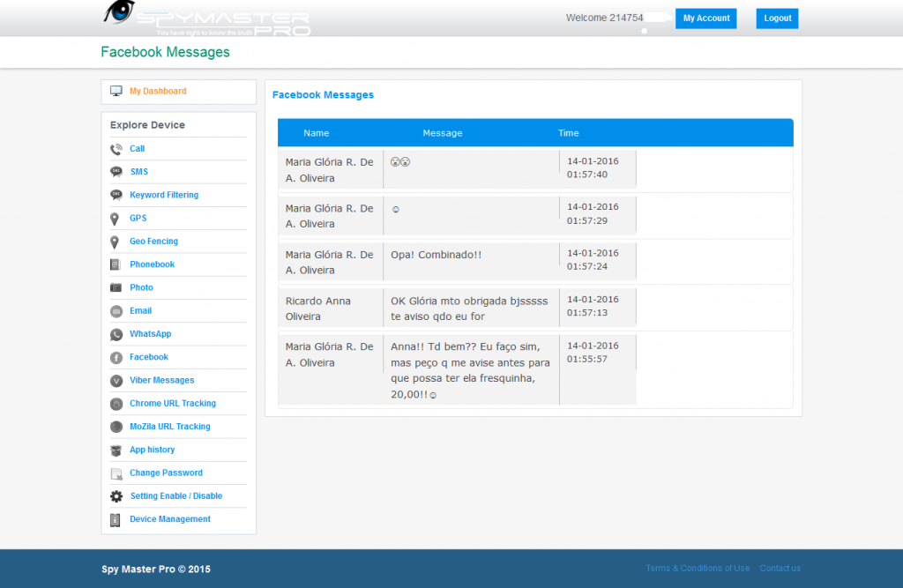Viewport: 903px width, 588px height.
Task: Click the Welcome 214754 user text
Action: point(604,18)
